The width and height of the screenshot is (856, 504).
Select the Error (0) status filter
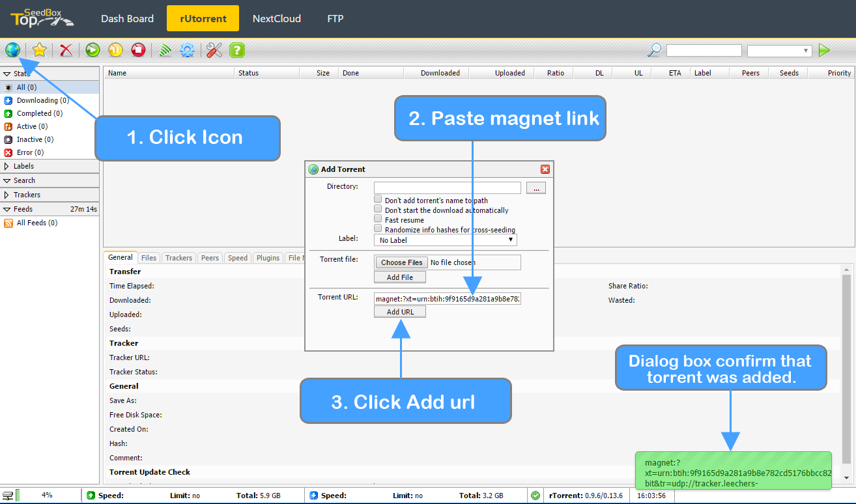[31, 152]
